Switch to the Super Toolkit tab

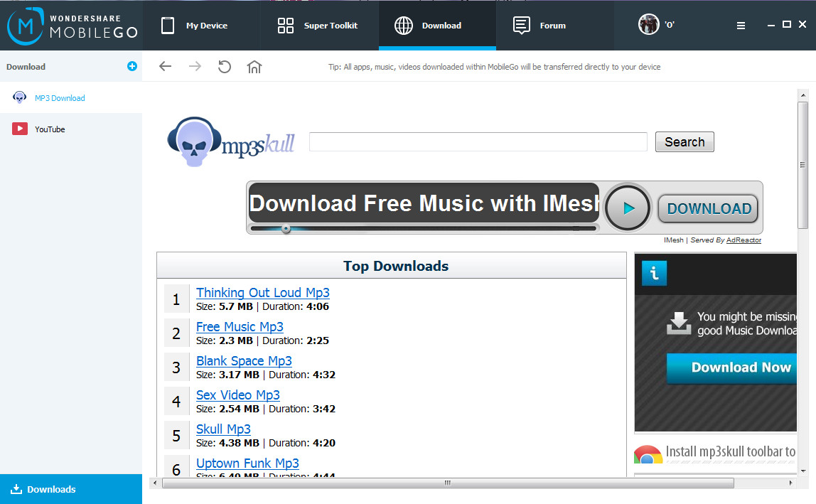(x=317, y=26)
